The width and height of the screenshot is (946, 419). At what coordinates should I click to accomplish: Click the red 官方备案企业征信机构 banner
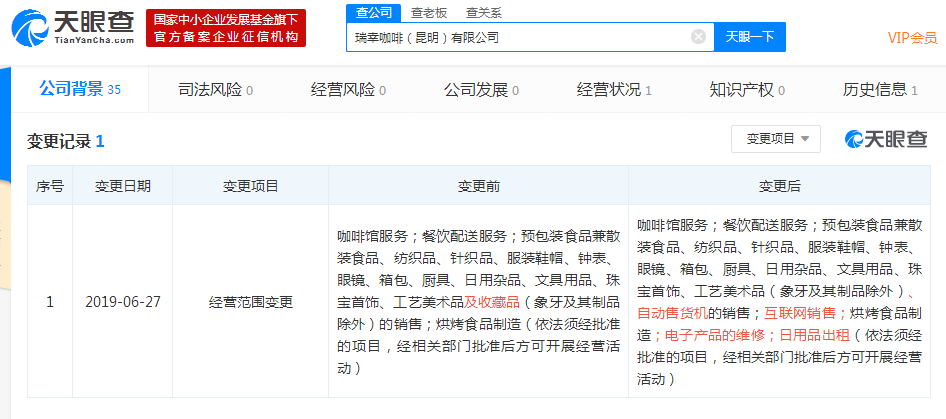click(226, 28)
